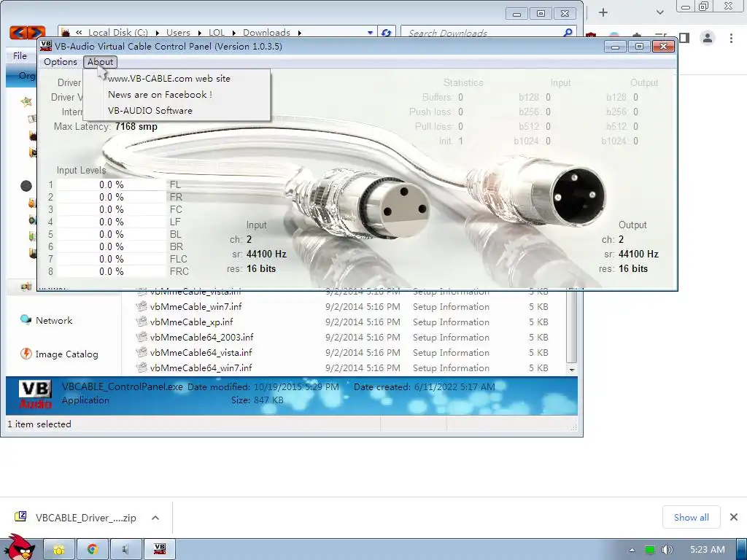The width and height of the screenshot is (747, 560).
Task: Click the file icon of vbMmeCable64_vista.inf
Action: 142,352
